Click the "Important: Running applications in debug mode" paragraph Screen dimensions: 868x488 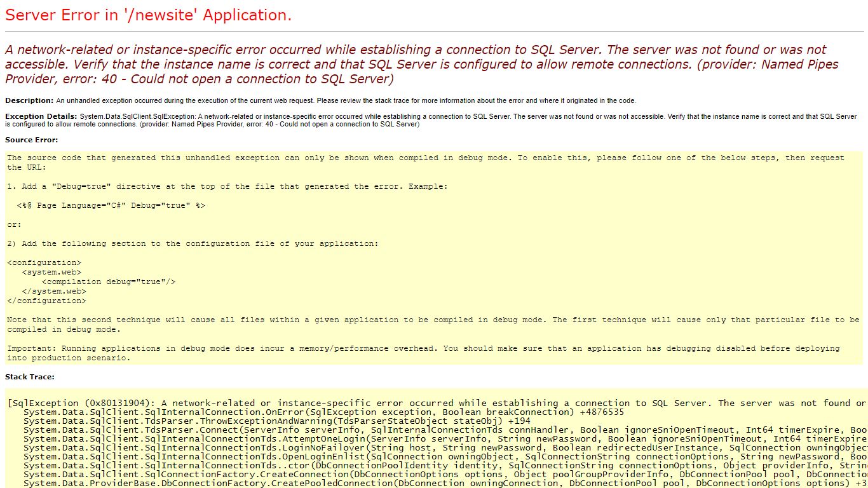click(x=424, y=353)
